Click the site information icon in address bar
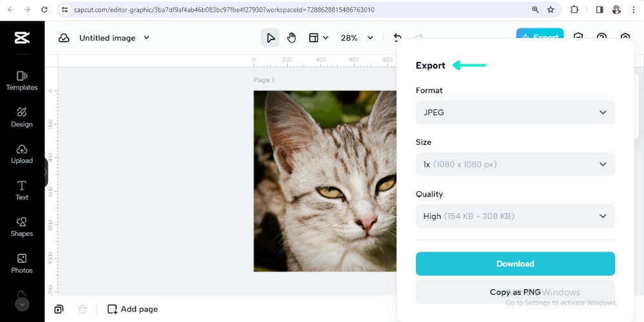This screenshot has width=644, height=322. [x=64, y=10]
